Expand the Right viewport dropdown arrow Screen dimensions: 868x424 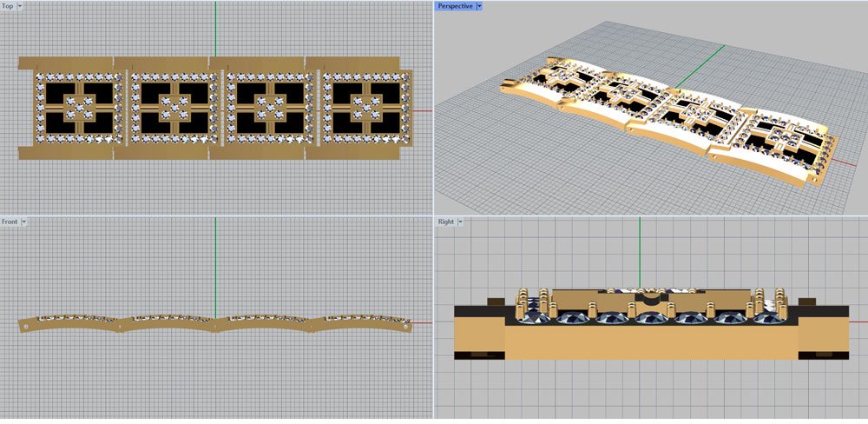pyautogui.click(x=461, y=222)
